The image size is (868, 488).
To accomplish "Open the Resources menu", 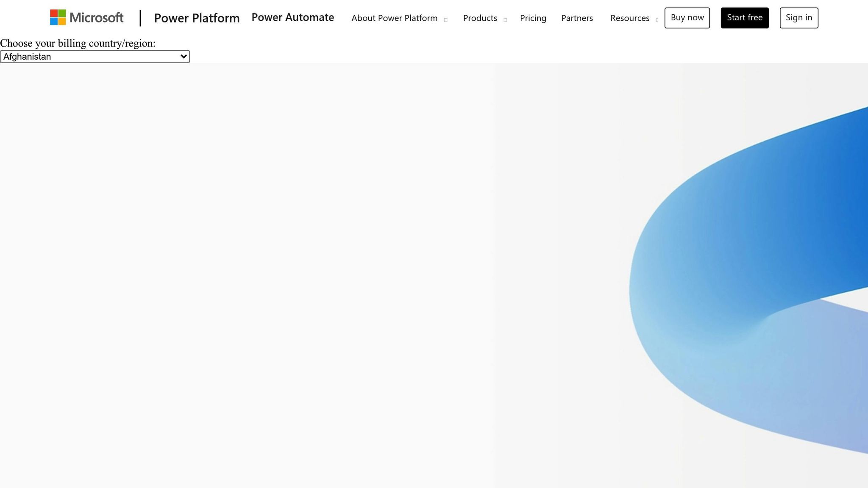I will pyautogui.click(x=629, y=18).
